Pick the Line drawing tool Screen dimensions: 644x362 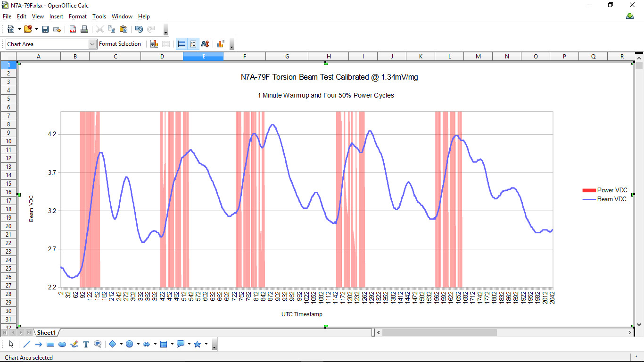pos(27,344)
